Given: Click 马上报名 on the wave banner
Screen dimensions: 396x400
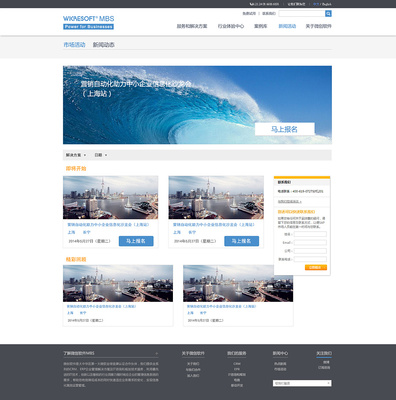Looking at the screenshot, I should click(x=284, y=129).
